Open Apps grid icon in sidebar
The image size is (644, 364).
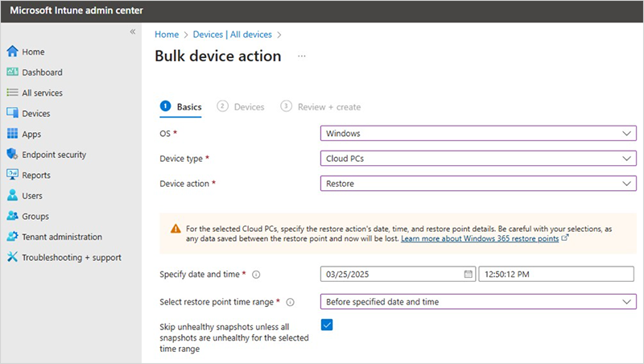click(x=12, y=134)
